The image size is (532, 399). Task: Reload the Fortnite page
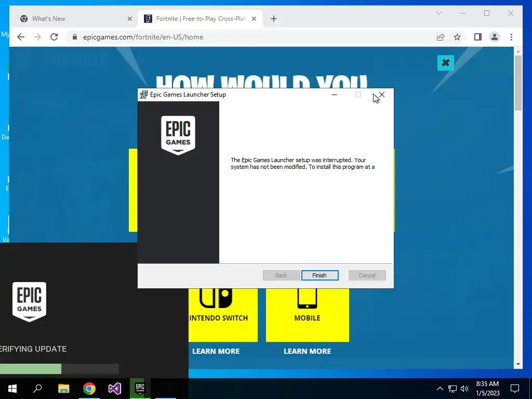pos(54,37)
